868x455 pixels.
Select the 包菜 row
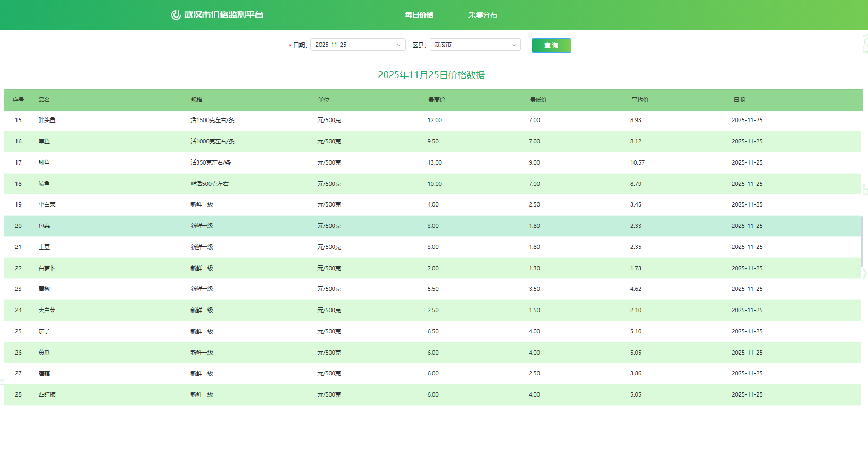pyautogui.click(x=44, y=226)
